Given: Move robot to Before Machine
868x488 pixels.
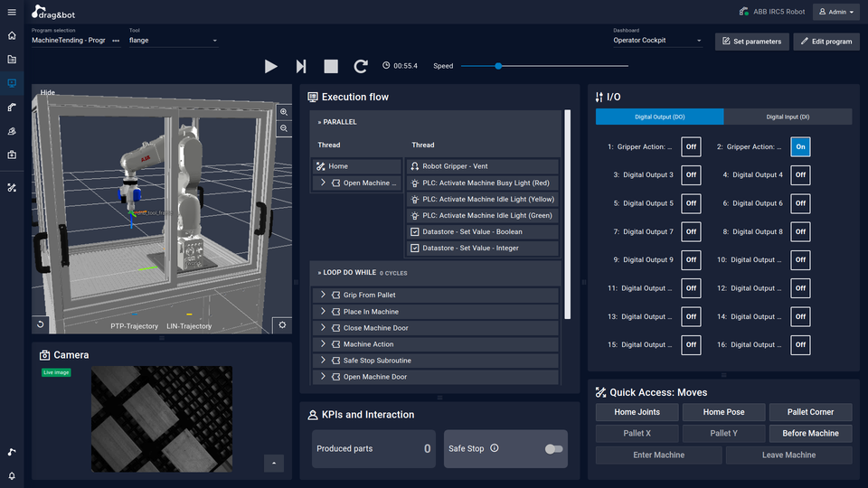Looking at the screenshot, I should coord(810,433).
